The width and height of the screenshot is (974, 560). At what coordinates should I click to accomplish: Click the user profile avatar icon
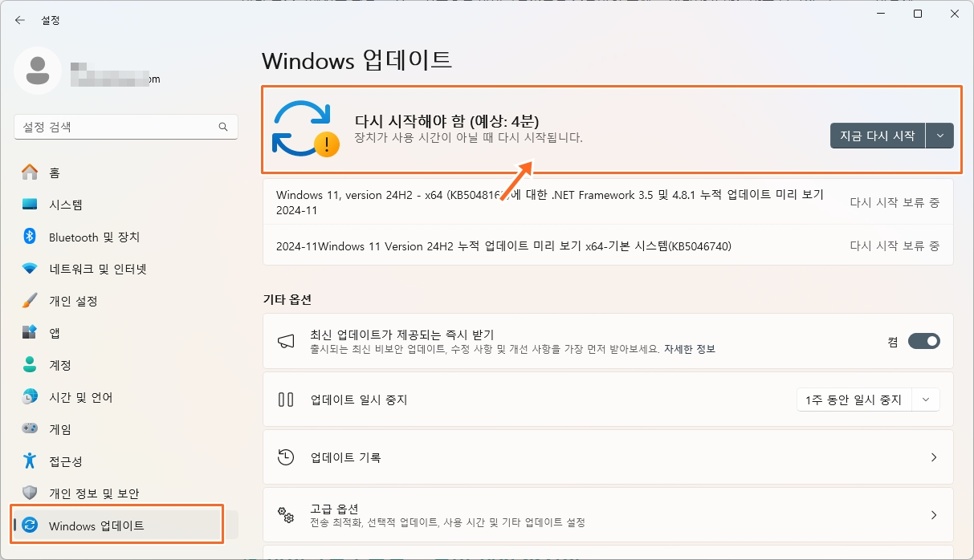click(x=37, y=71)
